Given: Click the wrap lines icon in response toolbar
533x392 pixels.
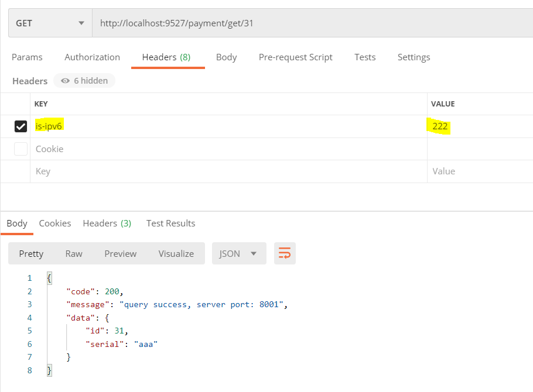Looking at the screenshot, I should click(x=285, y=253).
